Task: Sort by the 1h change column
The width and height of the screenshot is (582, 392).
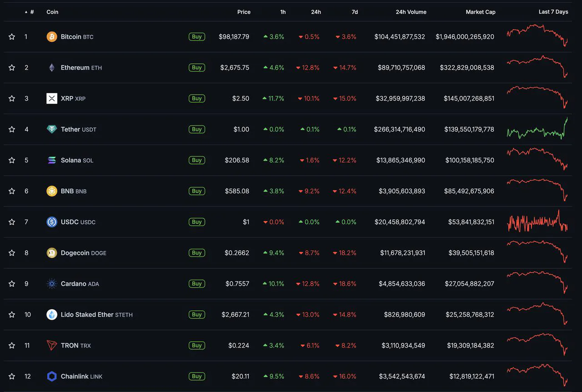Action: pos(283,12)
